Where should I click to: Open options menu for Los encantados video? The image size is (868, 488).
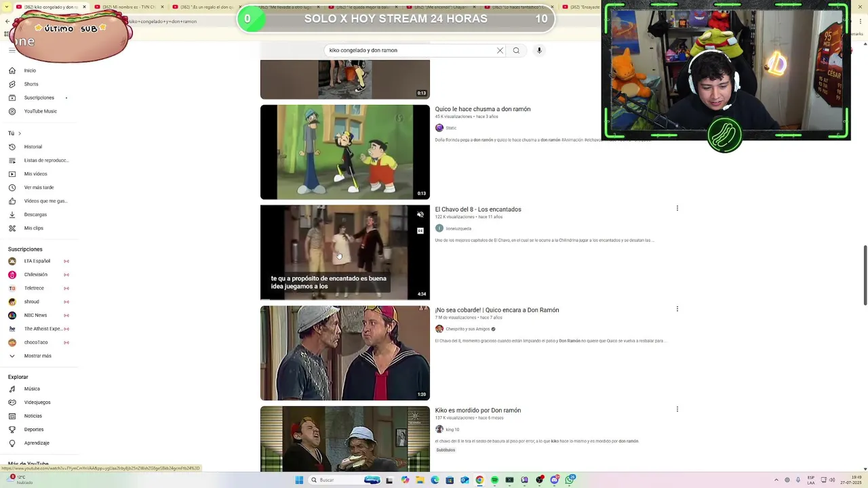[677, 208]
